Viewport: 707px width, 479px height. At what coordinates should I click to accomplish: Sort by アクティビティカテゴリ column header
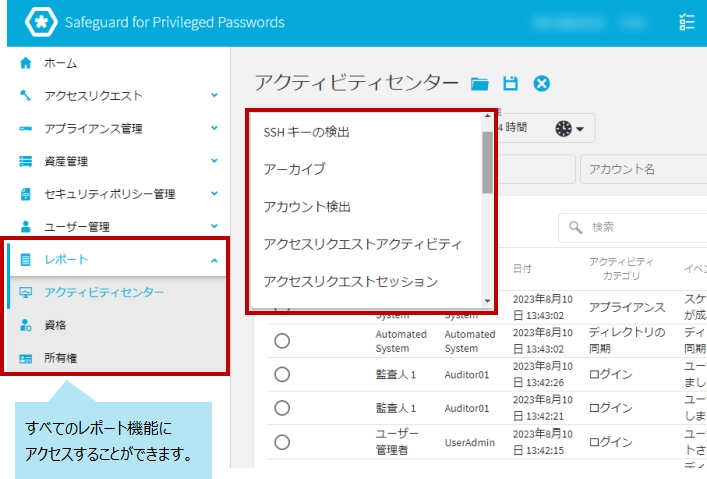pos(621,268)
